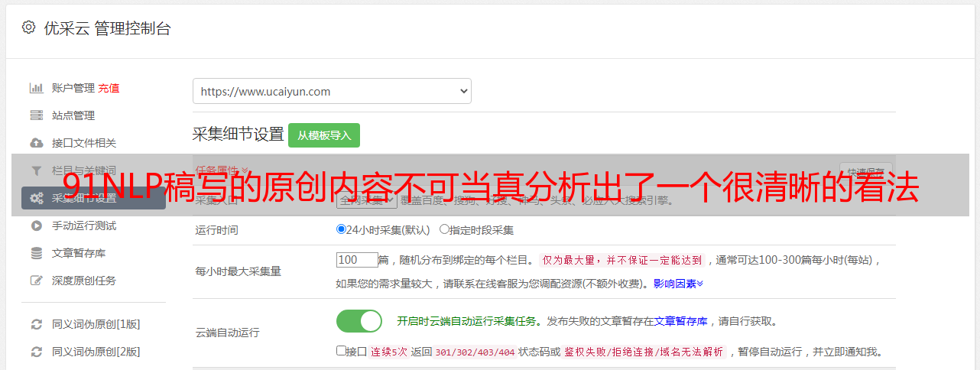Turn off the 云端自动运行 green switch

click(x=359, y=321)
